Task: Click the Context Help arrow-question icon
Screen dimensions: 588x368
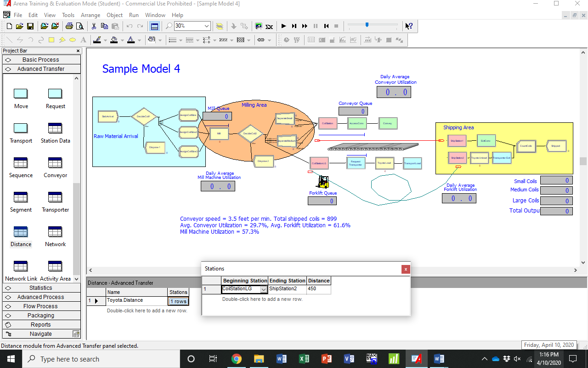Action: (409, 26)
